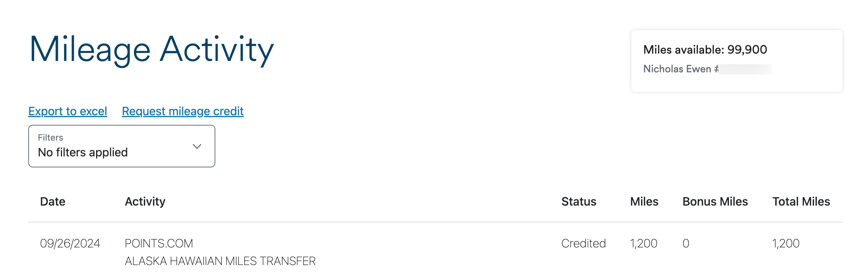Viewport: 868px width, 279px height.
Task: Click the Total Miles column header
Action: [801, 202]
